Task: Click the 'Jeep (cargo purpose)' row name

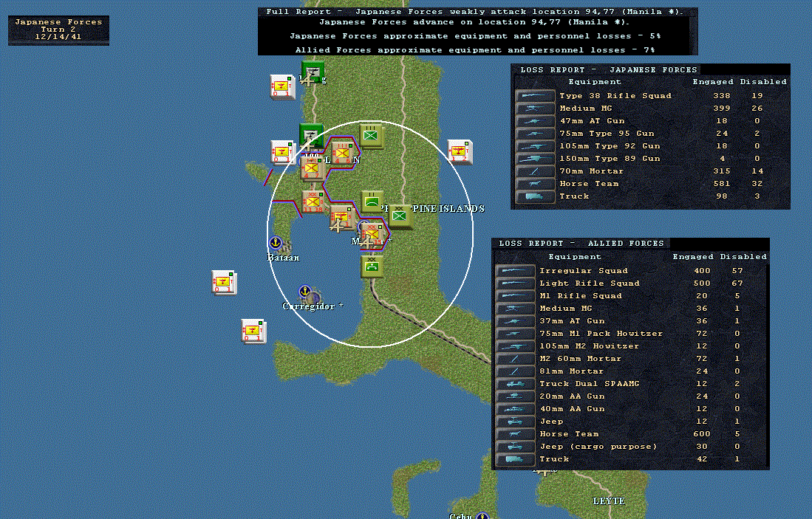Action: pos(598,447)
